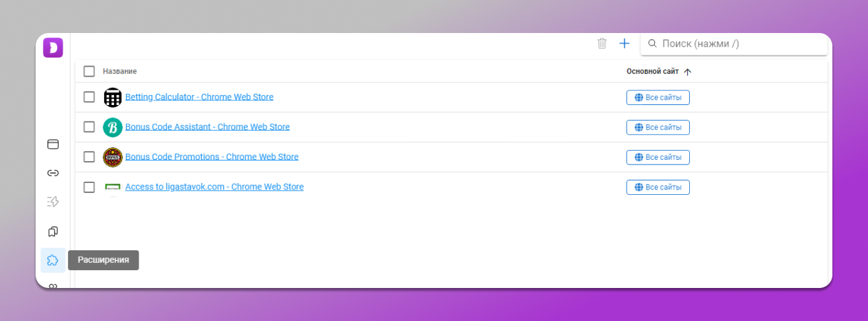Image resolution: width=868 pixels, height=321 pixels.
Task: Open Все сайты selector for Bonus Code Assistant
Action: (x=658, y=127)
